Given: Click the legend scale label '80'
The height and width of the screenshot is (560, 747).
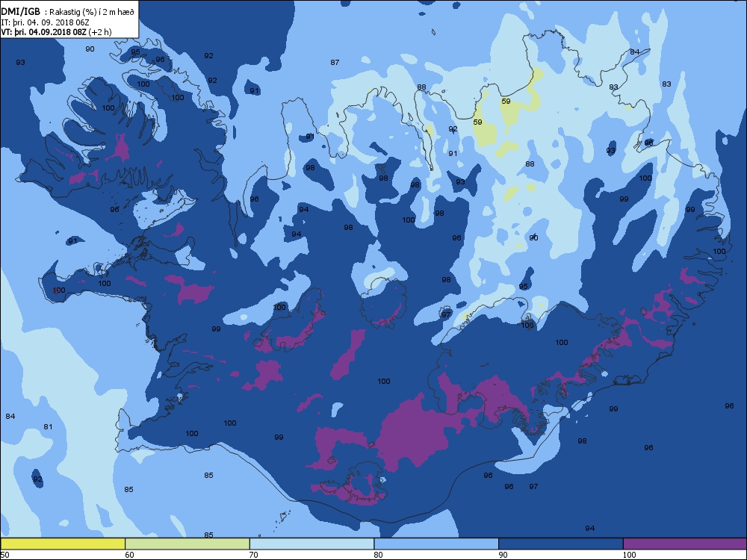Looking at the screenshot, I should [x=378, y=555].
